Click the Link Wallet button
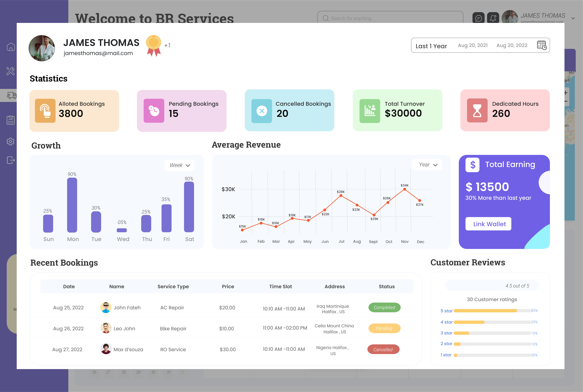 (488, 224)
